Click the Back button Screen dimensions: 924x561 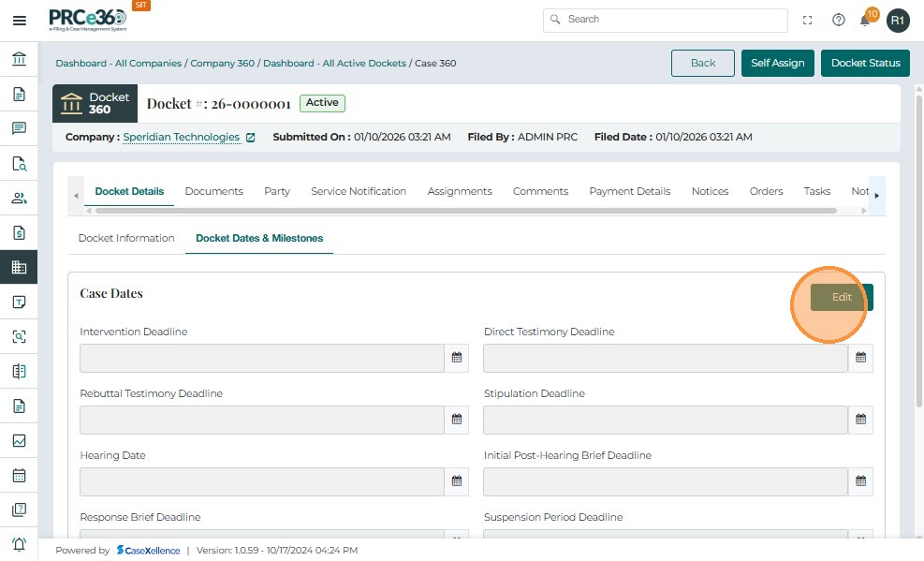click(x=703, y=63)
